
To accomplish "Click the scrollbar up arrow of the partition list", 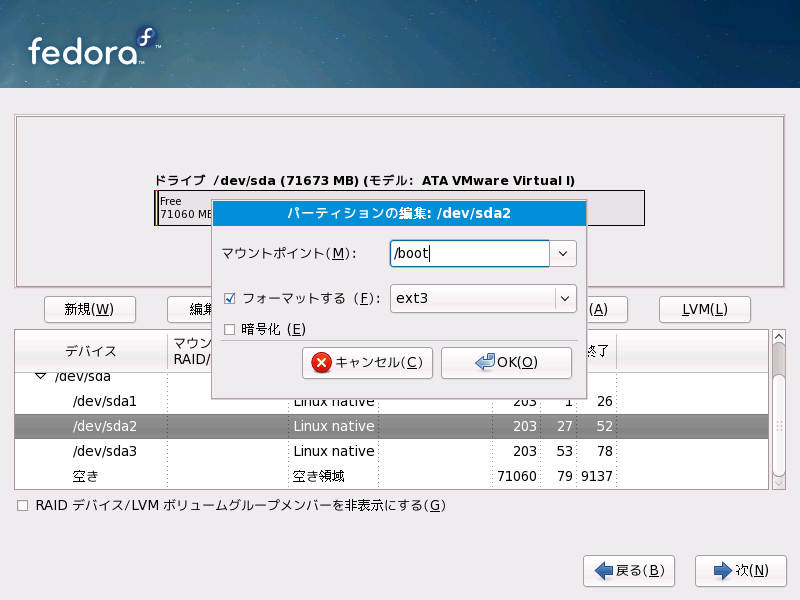I will pos(779,337).
